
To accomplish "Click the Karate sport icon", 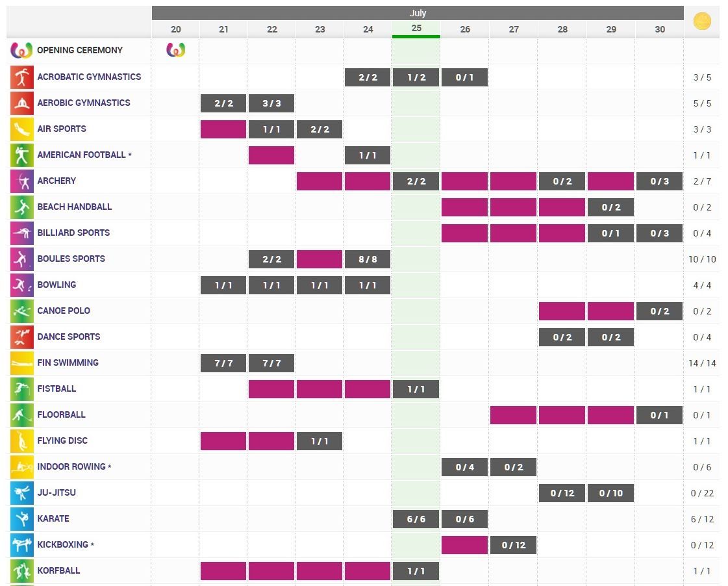I will pos(21,519).
